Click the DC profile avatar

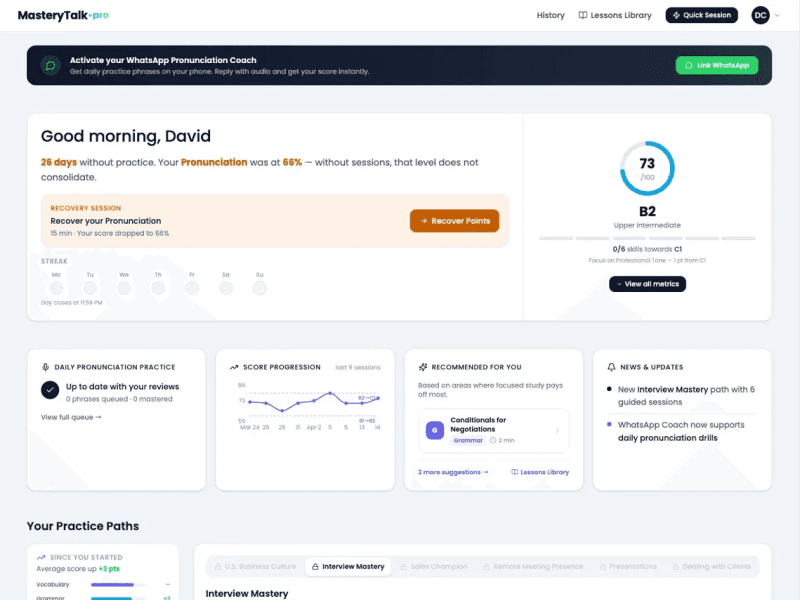pyautogui.click(x=760, y=15)
